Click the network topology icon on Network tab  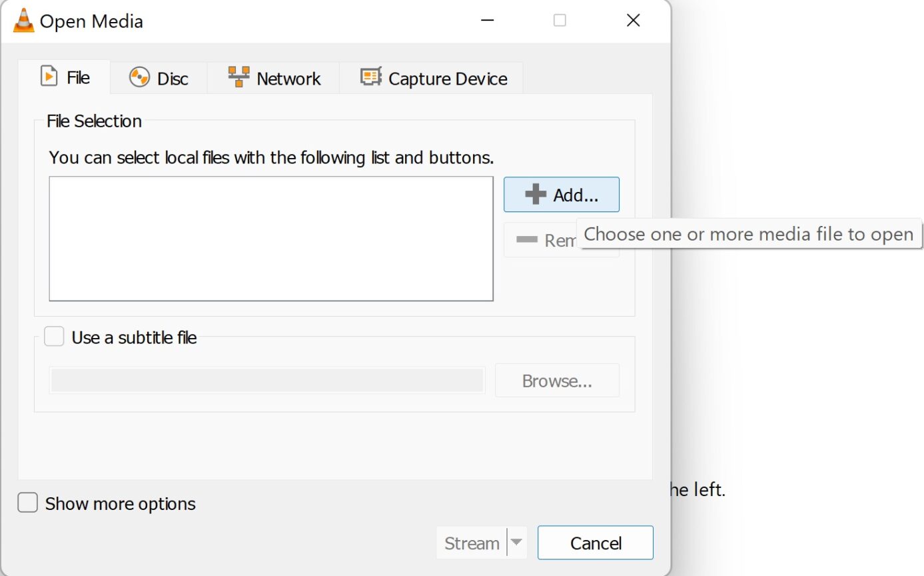(x=238, y=77)
